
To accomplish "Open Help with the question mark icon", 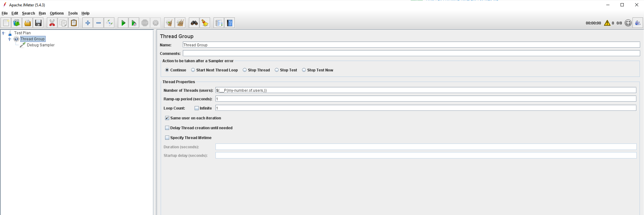I will 230,23.
